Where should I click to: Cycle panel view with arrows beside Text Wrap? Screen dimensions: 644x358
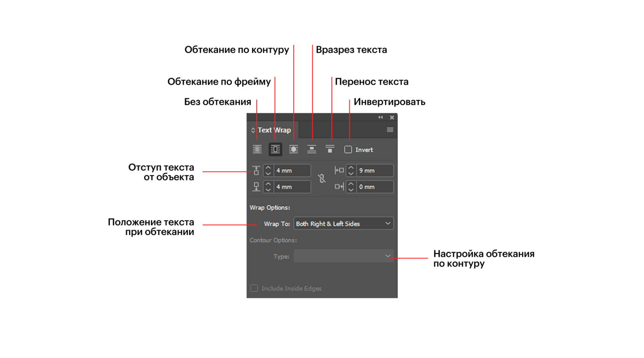(x=253, y=130)
